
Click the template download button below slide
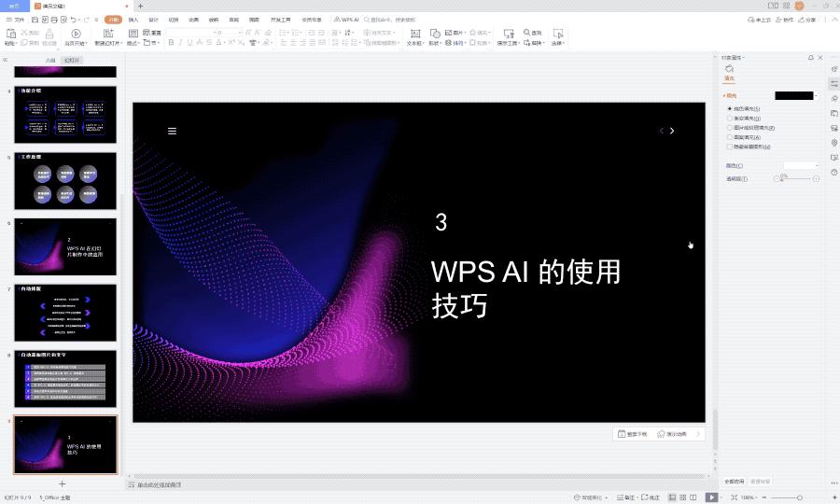coord(632,434)
